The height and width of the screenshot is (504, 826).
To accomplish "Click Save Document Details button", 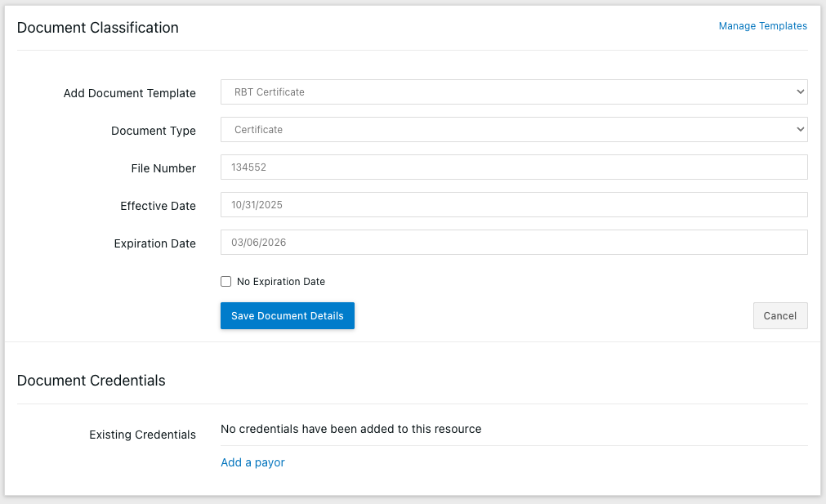I will [x=287, y=316].
